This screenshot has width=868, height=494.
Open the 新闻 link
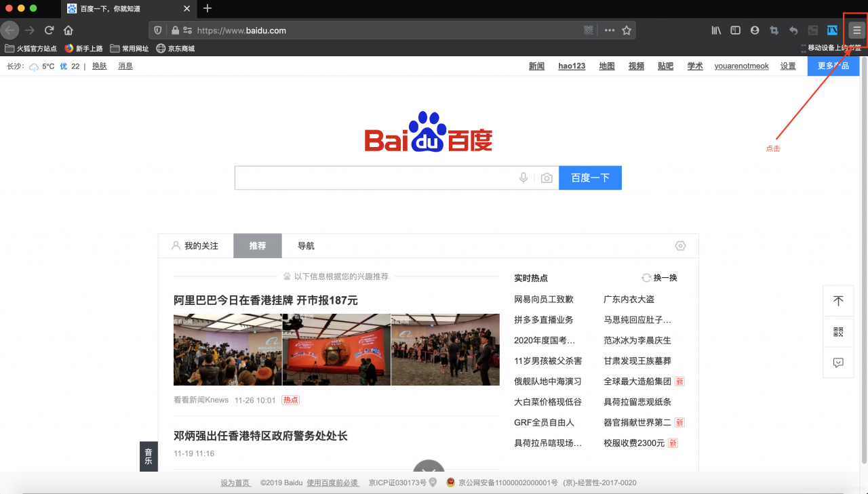(536, 66)
